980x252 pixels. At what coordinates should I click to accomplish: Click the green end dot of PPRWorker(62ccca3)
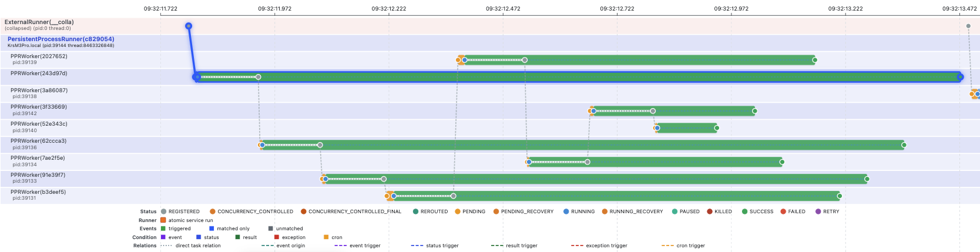904,145
